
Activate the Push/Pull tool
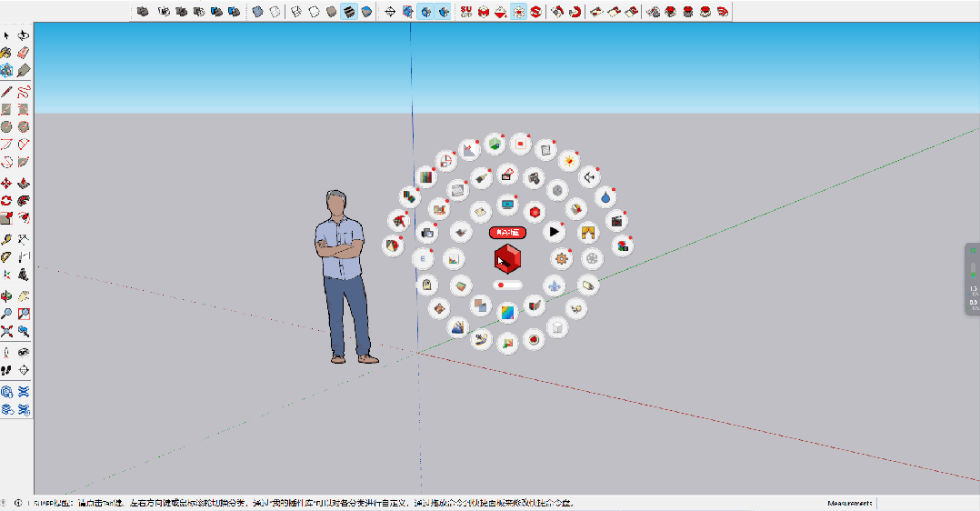(23, 184)
